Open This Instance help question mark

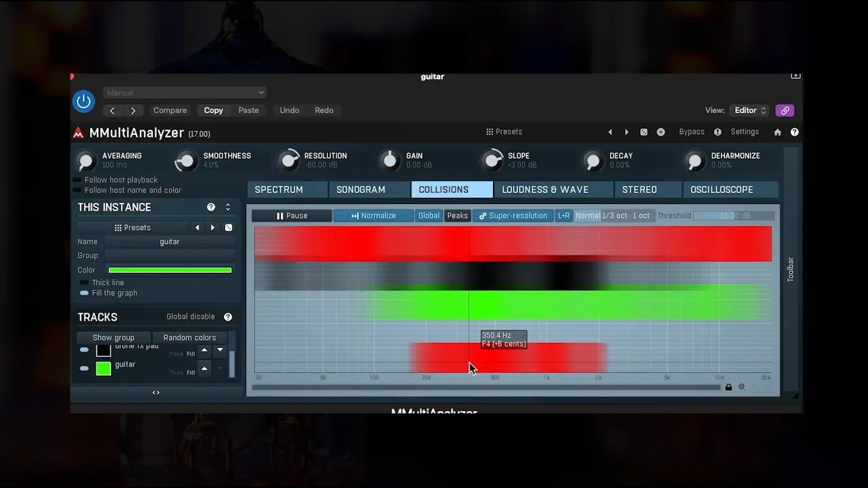pos(211,207)
